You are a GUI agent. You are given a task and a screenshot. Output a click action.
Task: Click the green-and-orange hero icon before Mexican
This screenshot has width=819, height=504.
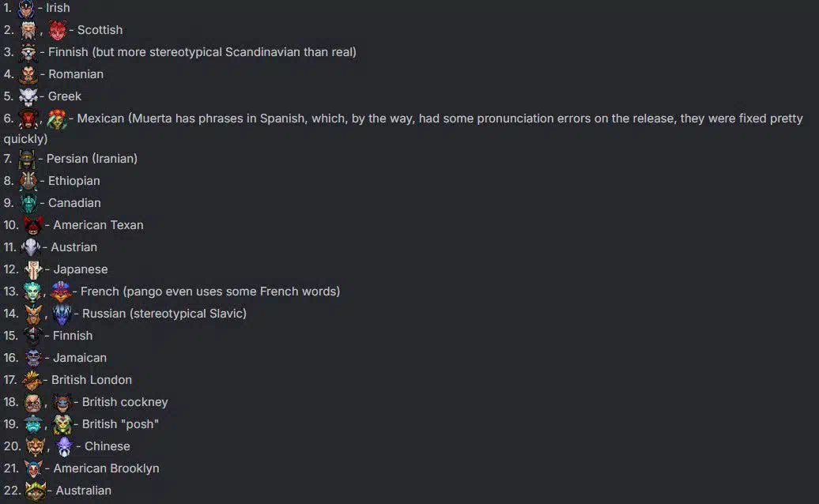pyautogui.click(x=57, y=119)
